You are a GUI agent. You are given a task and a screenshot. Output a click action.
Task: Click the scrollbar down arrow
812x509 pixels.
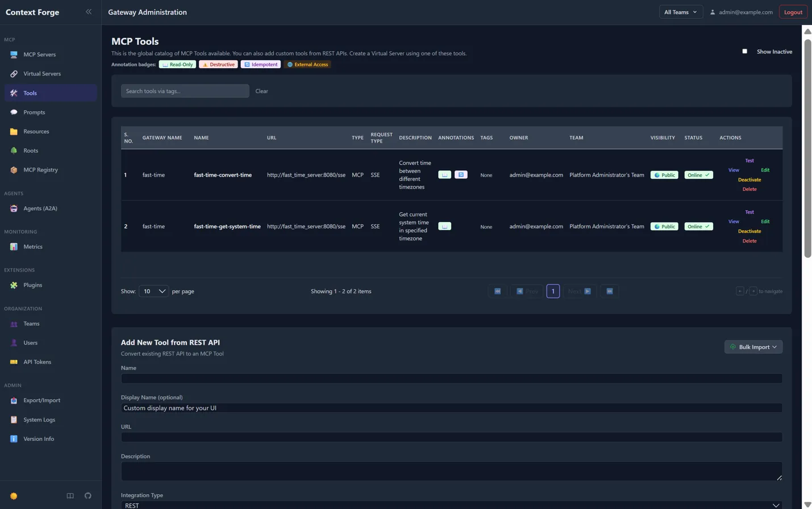click(807, 504)
